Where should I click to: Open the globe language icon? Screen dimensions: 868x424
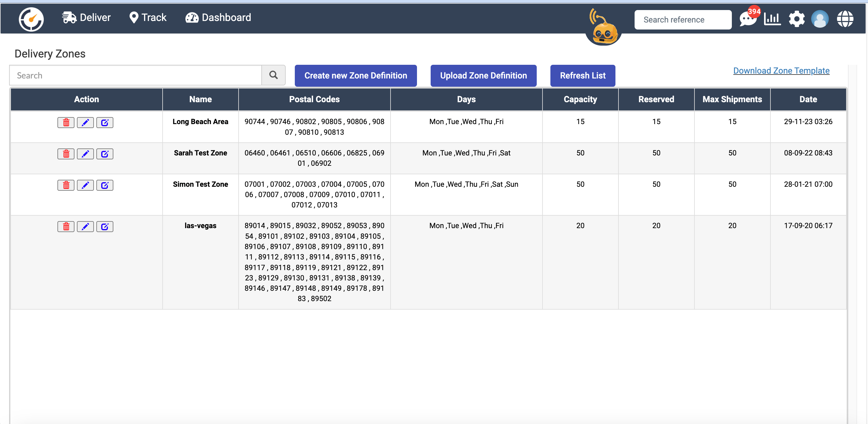click(845, 19)
